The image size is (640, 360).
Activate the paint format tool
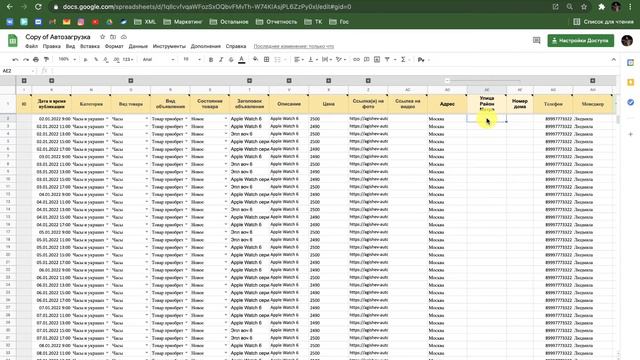pyautogui.click(x=46, y=60)
